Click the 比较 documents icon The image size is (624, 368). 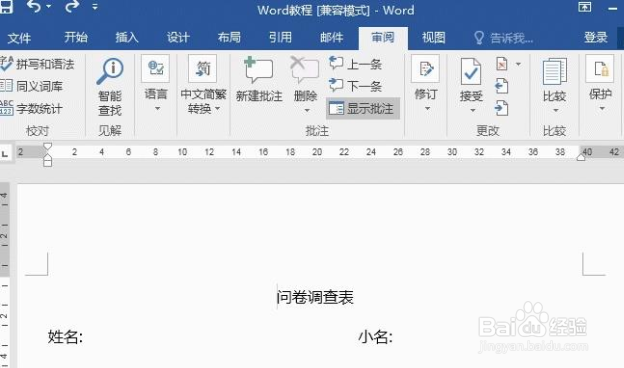point(555,72)
